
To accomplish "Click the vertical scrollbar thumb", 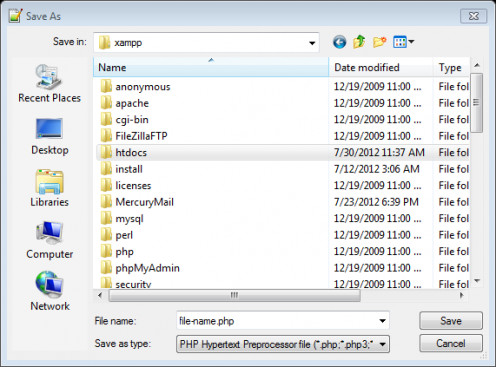I will pos(477,103).
